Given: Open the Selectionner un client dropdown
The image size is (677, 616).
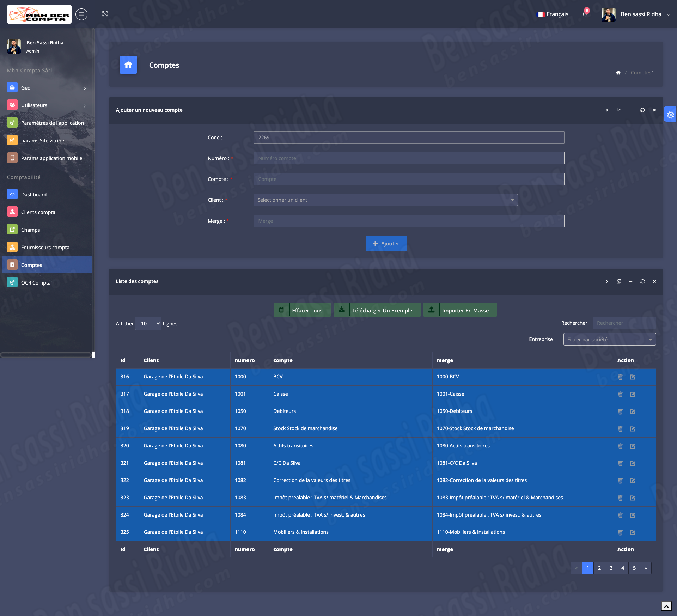Looking at the screenshot, I should (385, 200).
